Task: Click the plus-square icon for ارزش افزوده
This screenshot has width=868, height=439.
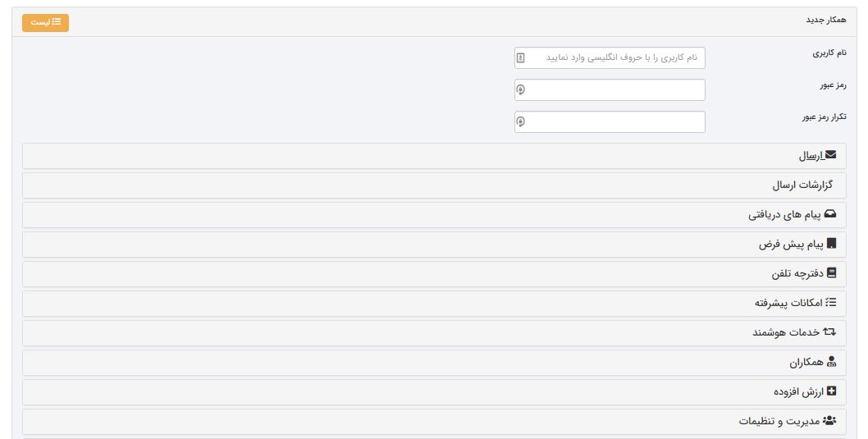Action: [x=831, y=391]
